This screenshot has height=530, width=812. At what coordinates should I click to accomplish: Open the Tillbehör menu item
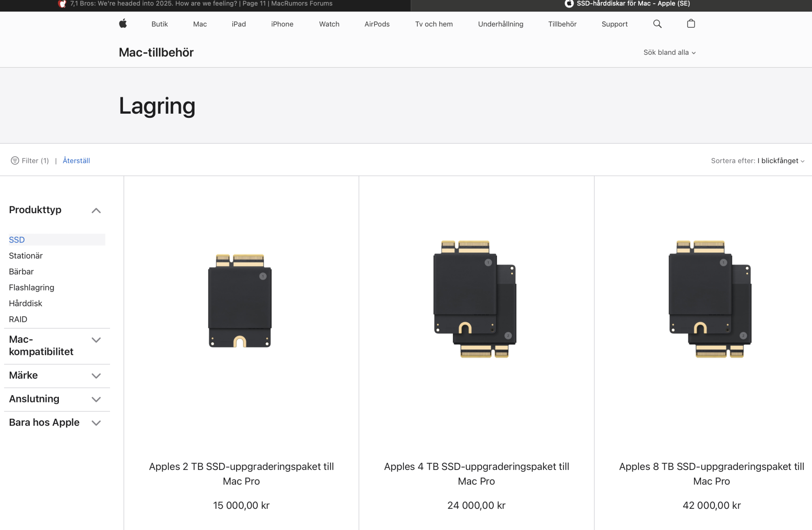tap(562, 24)
